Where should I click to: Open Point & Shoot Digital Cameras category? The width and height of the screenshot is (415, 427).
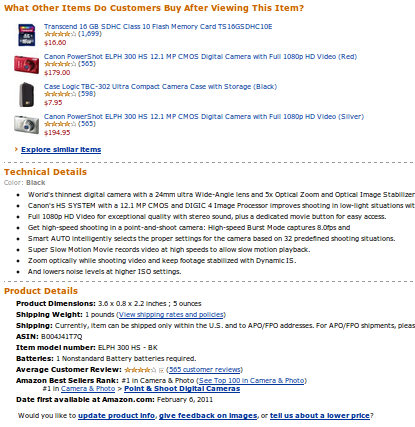click(x=182, y=389)
